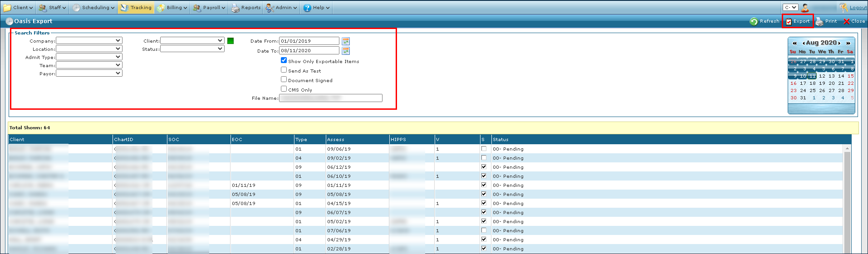Sort by the Assess column header

pyautogui.click(x=358, y=139)
